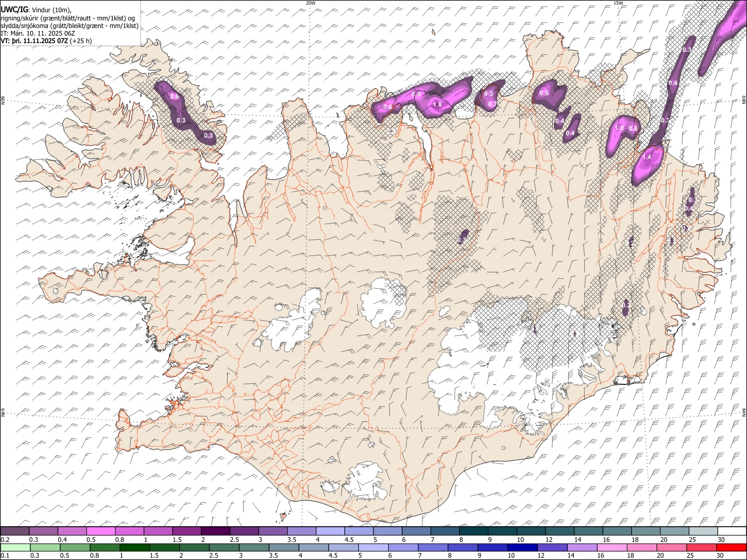Click the rigning/skúrir legend description line

click(68, 18)
